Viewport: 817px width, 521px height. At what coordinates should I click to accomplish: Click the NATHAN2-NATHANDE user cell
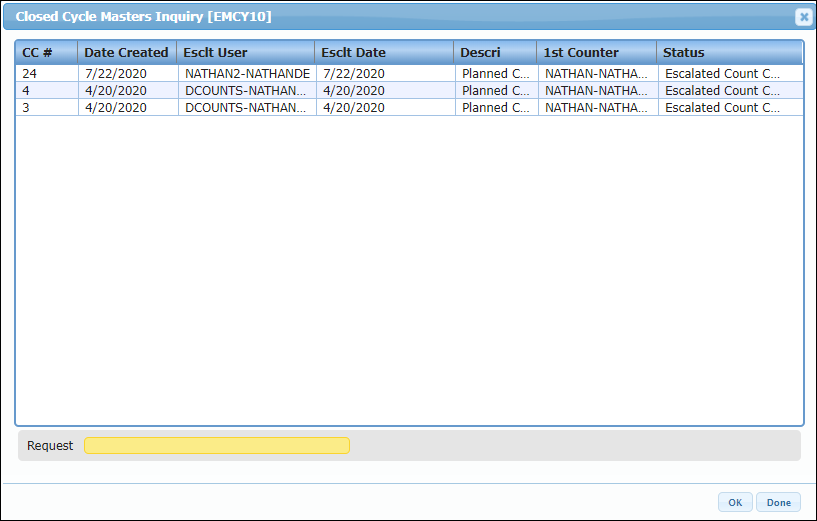(247, 73)
